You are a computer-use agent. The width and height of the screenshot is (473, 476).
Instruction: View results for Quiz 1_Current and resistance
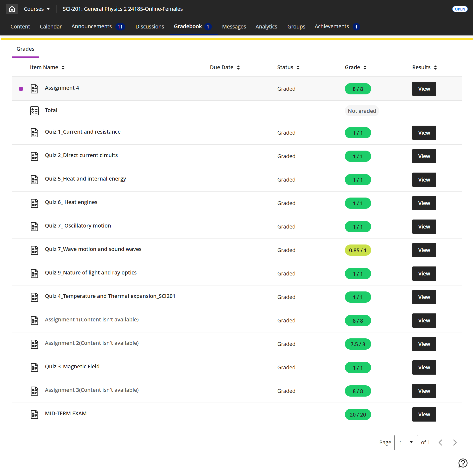424,133
